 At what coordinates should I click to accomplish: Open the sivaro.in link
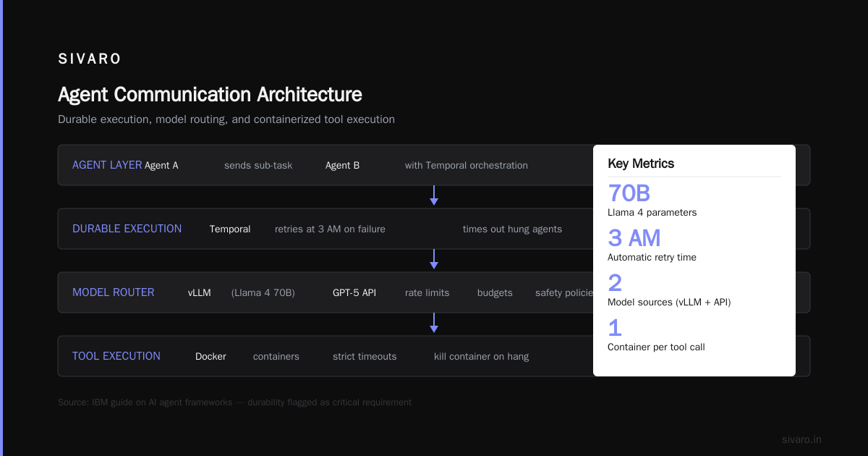(801, 439)
